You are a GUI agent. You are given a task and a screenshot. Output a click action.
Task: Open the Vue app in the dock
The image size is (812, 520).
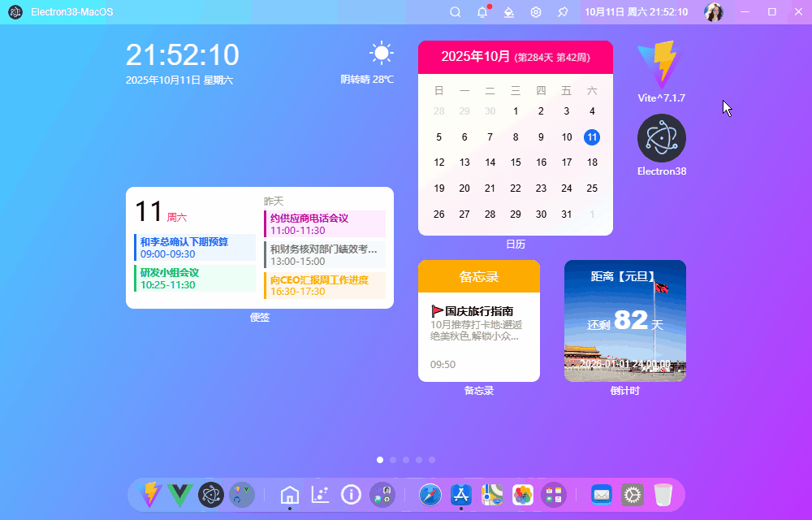pyautogui.click(x=179, y=495)
